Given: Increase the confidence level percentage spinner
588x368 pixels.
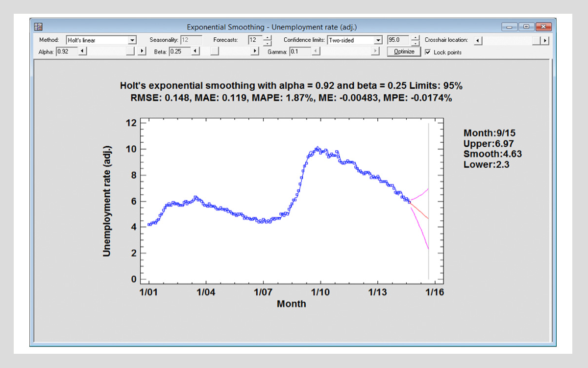Looking at the screenshot, I should click(416, 38).
